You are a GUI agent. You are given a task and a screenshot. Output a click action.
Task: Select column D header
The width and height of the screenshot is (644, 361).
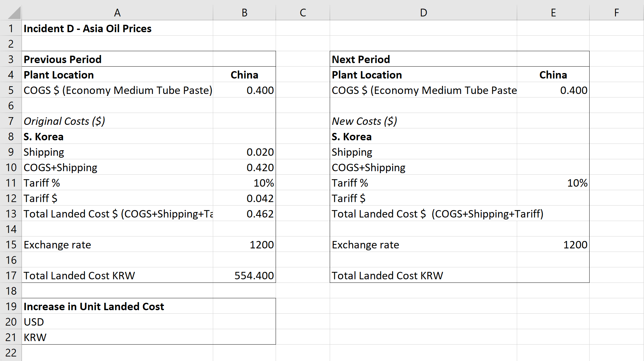tap(423, 13)
